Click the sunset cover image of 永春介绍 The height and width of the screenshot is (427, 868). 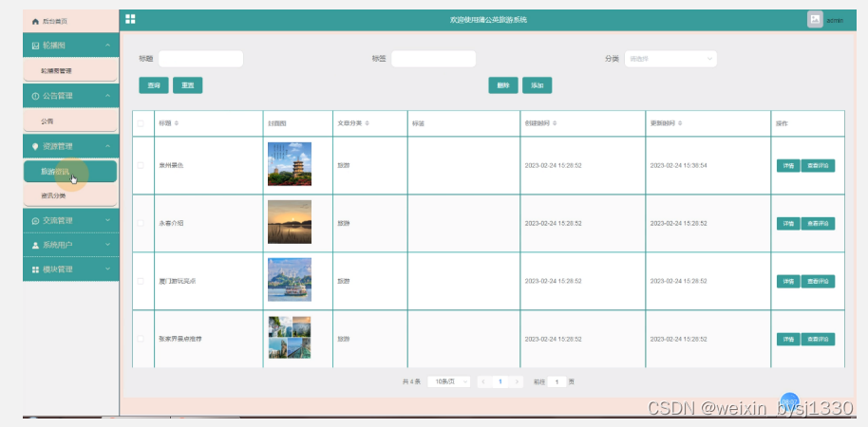290,222
